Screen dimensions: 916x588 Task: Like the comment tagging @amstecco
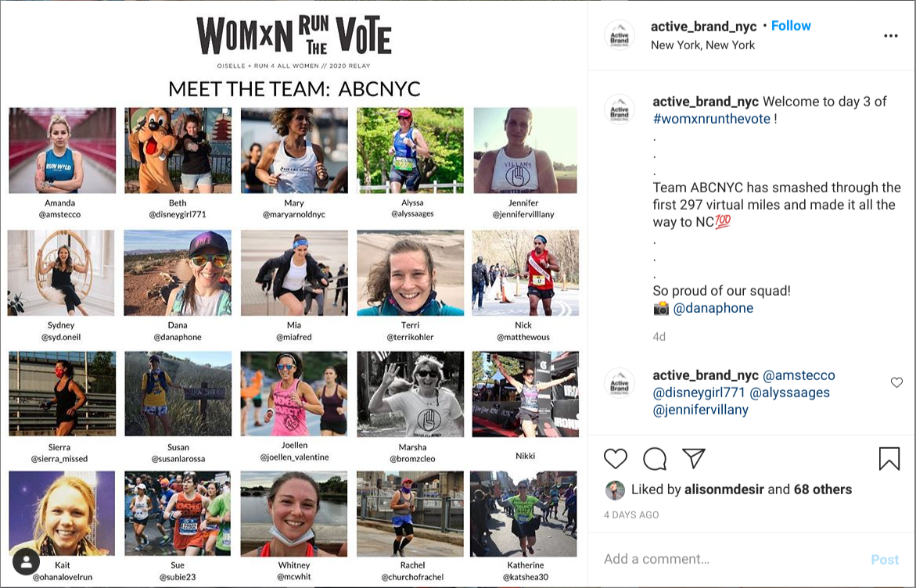point(896,382)
